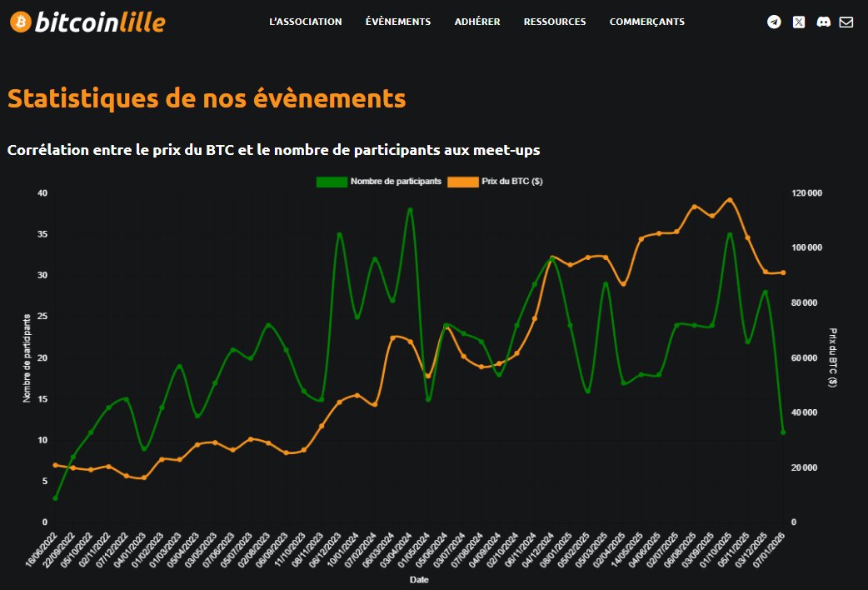868x590 pixels.
Task: Click the '20' left axis value
Action: click(x=42, y=357)
